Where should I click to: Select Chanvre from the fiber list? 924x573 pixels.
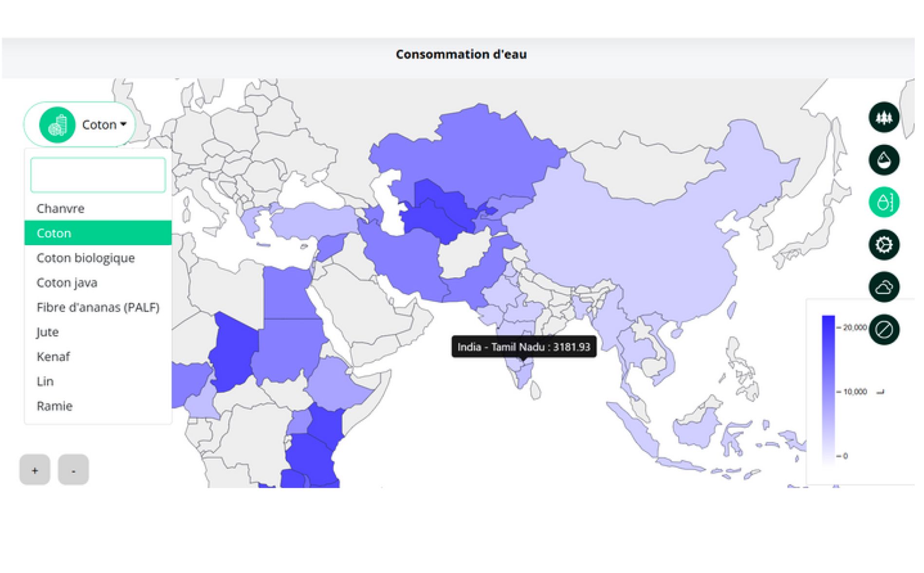(x=60, y=209)
